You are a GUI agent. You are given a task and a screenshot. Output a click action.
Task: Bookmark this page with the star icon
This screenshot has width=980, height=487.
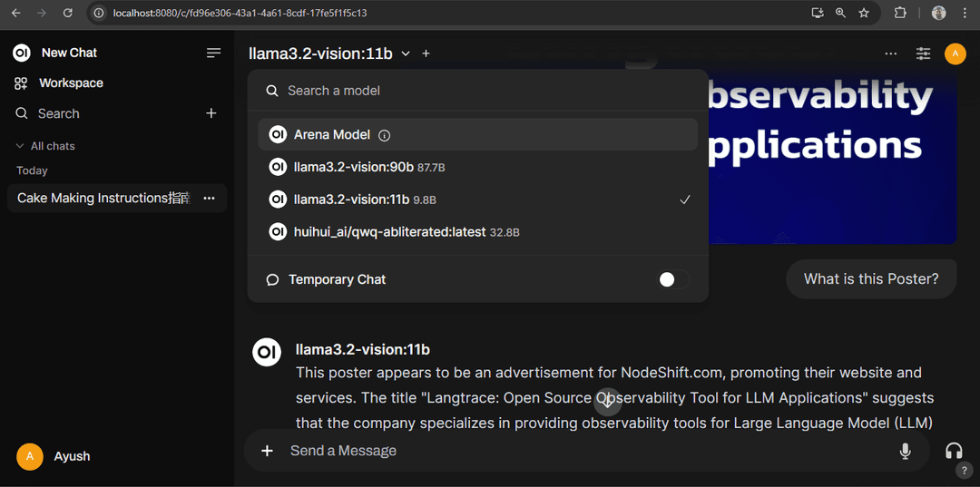tap(864, 13)
